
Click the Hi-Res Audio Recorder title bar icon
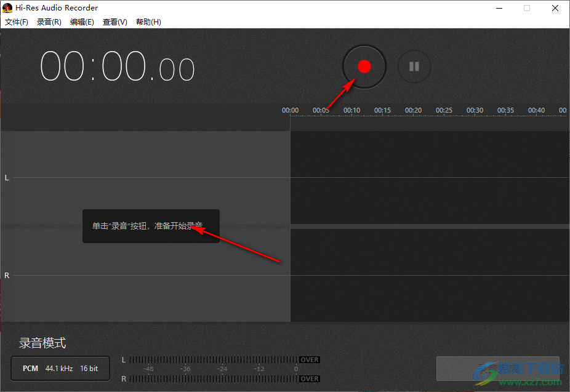click(x=6, y=7)
